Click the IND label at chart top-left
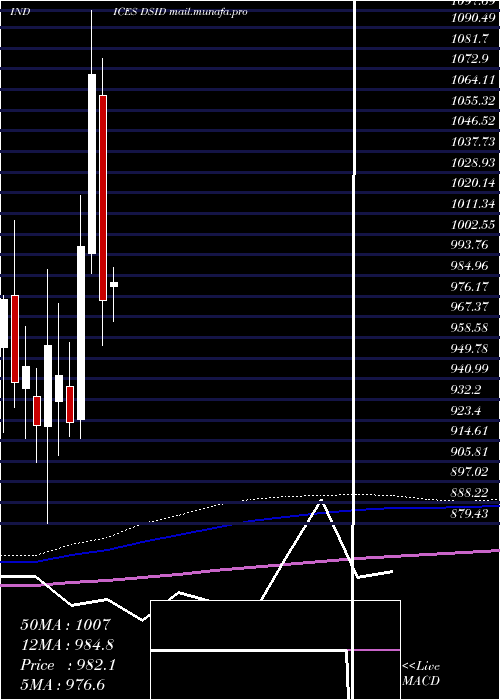500x700 pixels. [20, 12]
